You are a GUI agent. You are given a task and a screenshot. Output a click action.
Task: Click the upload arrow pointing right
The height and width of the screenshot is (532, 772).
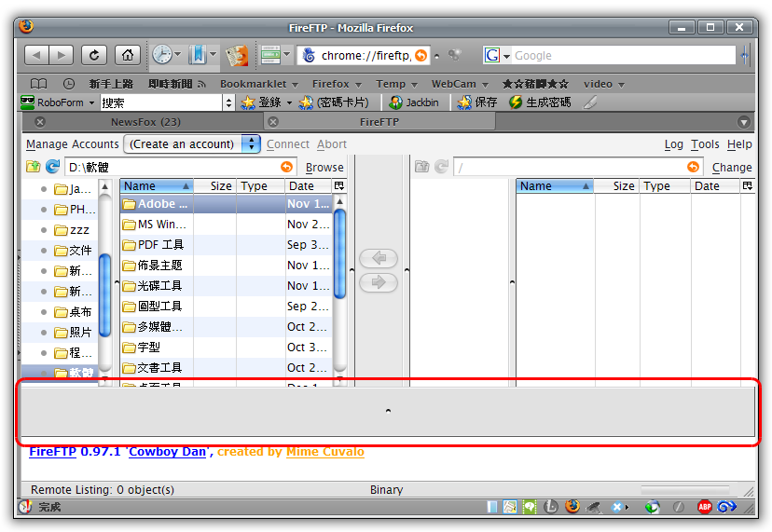(378, 282)
